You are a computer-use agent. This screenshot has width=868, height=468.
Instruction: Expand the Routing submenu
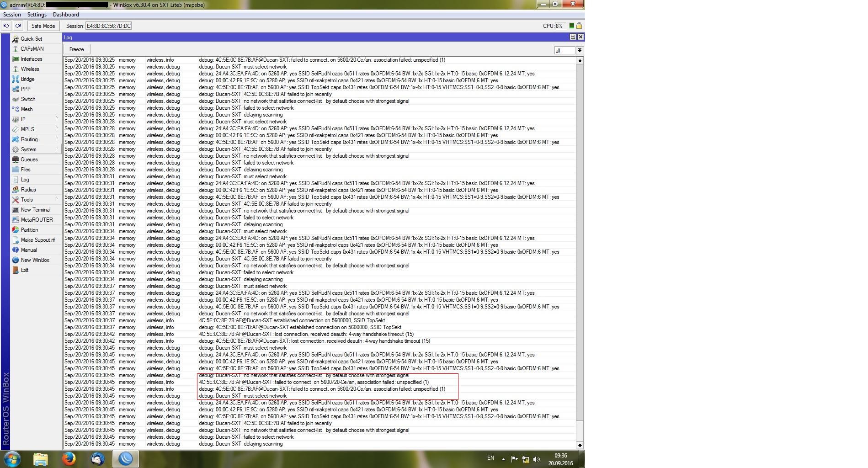point(57,139)
